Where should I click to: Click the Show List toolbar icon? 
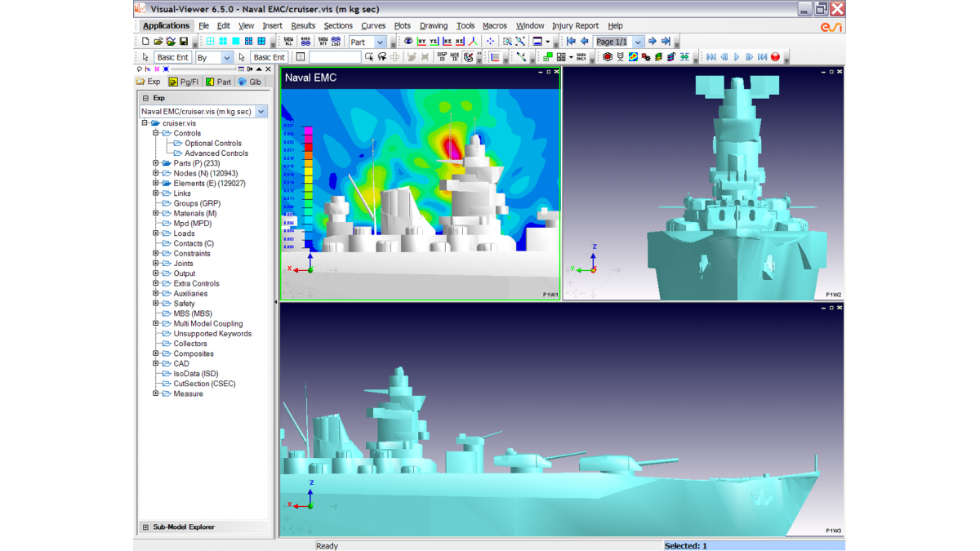point(336,42)
